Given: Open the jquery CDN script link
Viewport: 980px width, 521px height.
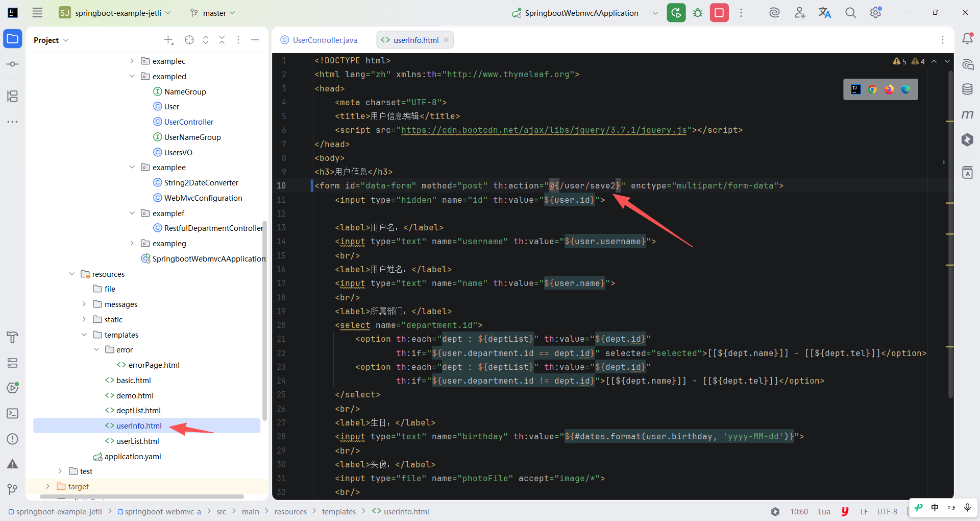Looking at the screenshot, I should coord(544,130).
